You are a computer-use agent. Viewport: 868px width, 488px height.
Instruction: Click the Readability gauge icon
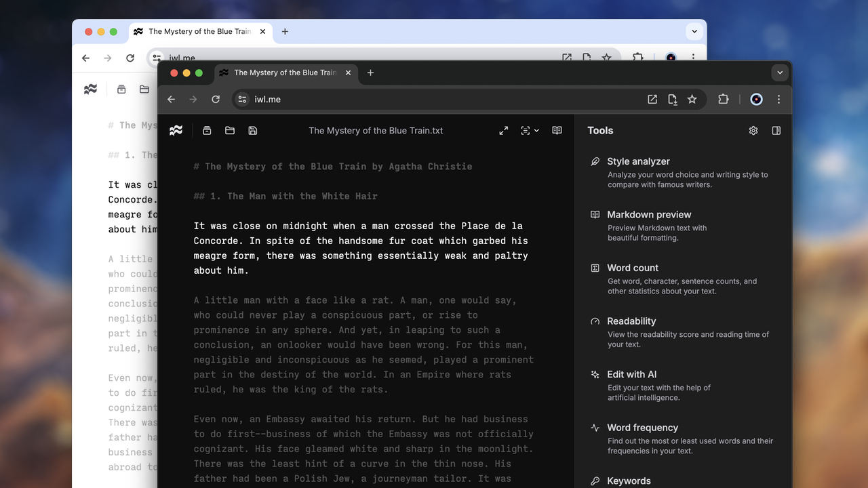point(595,321)
